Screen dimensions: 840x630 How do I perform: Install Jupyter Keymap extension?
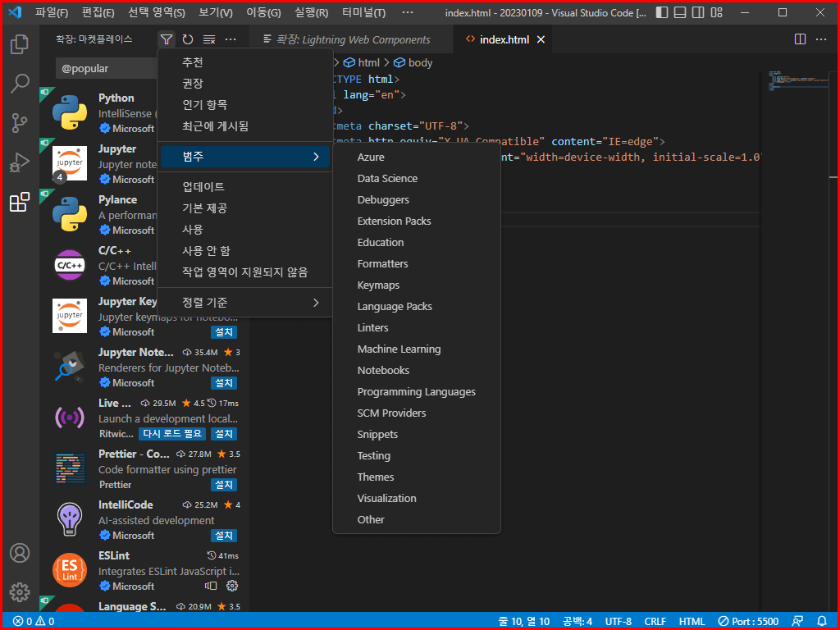(x=224, y=332)
